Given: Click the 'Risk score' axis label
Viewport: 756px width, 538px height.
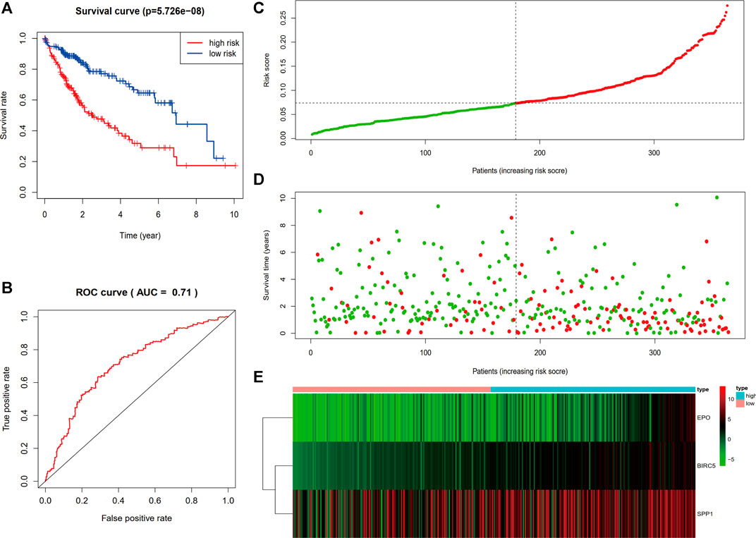Looking at the screenshot, I should tap(266, 70).
